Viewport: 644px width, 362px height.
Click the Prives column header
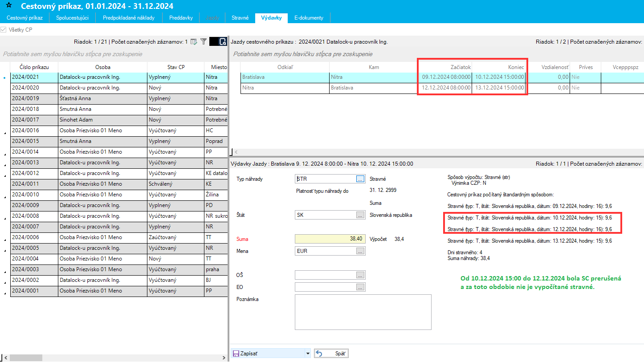586,67
